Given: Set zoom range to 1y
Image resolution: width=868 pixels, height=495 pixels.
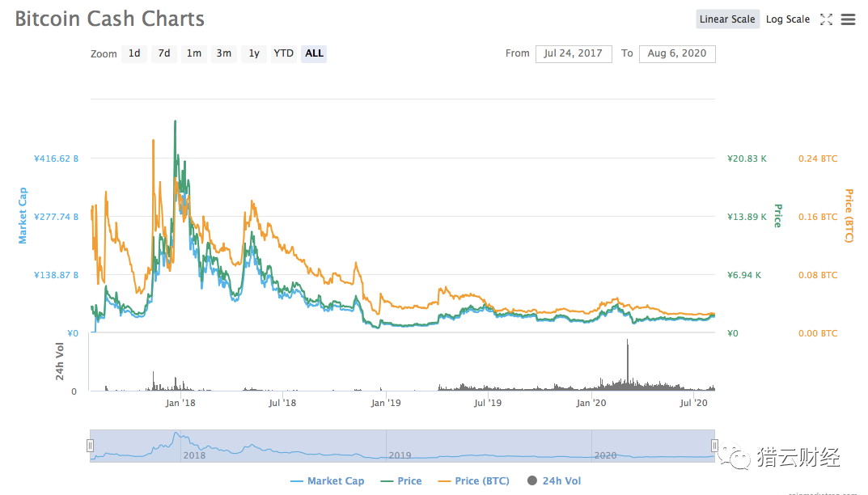Looking at the screenshot, I should pos(254,53).
